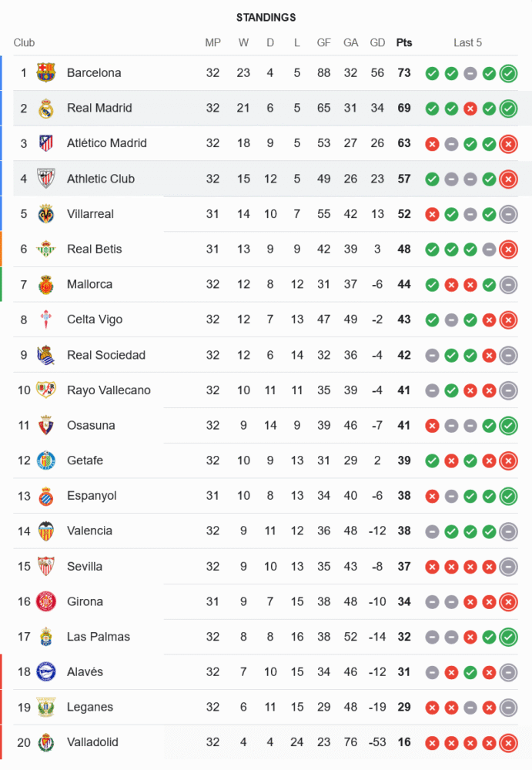Click Villarreal's latest circled draw indicator
The image size is (532, 770).
click(508, 214)
